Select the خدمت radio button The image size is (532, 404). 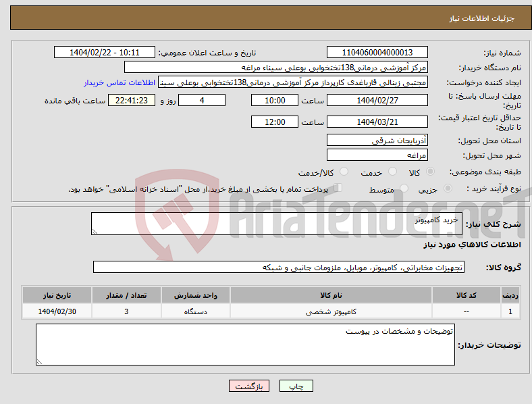(392, 172)
